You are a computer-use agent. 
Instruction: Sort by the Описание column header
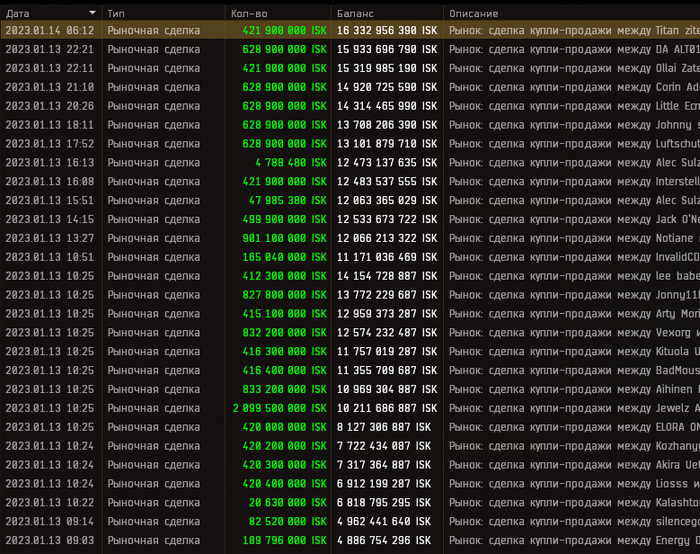[474, 14]
